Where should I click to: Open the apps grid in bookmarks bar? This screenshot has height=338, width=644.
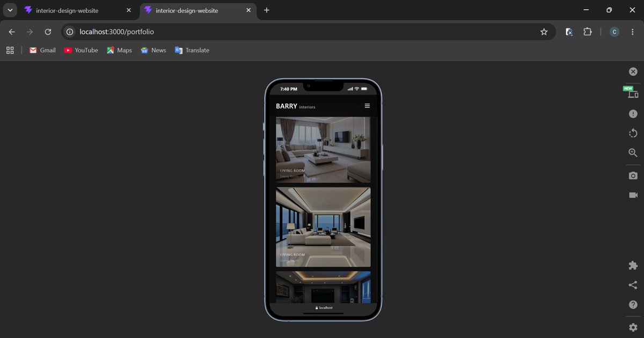(x=10, y=50)
